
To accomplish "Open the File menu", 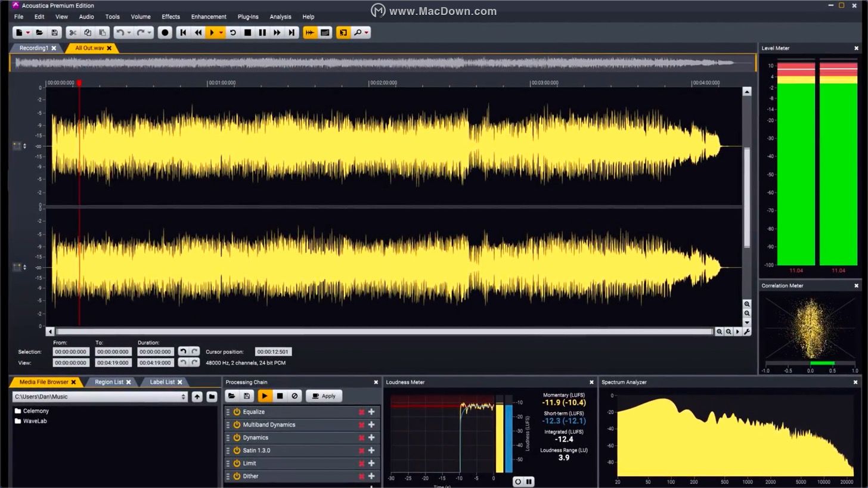I will (18, 17).
